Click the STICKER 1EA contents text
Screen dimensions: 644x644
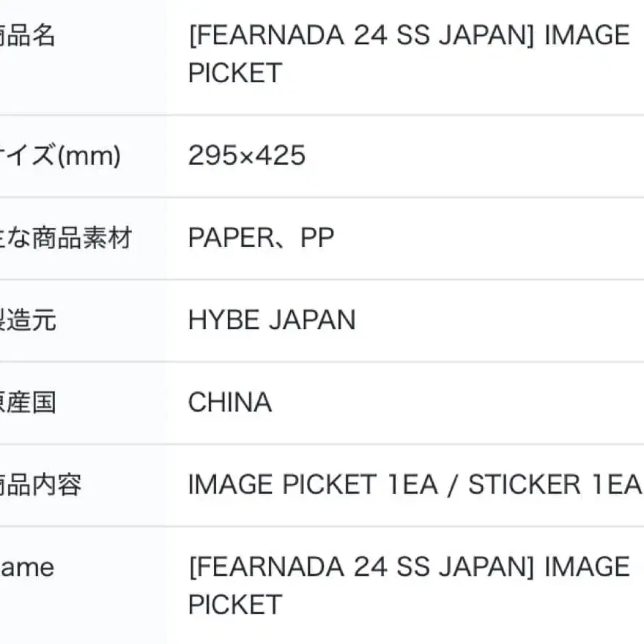click(555, 485)
